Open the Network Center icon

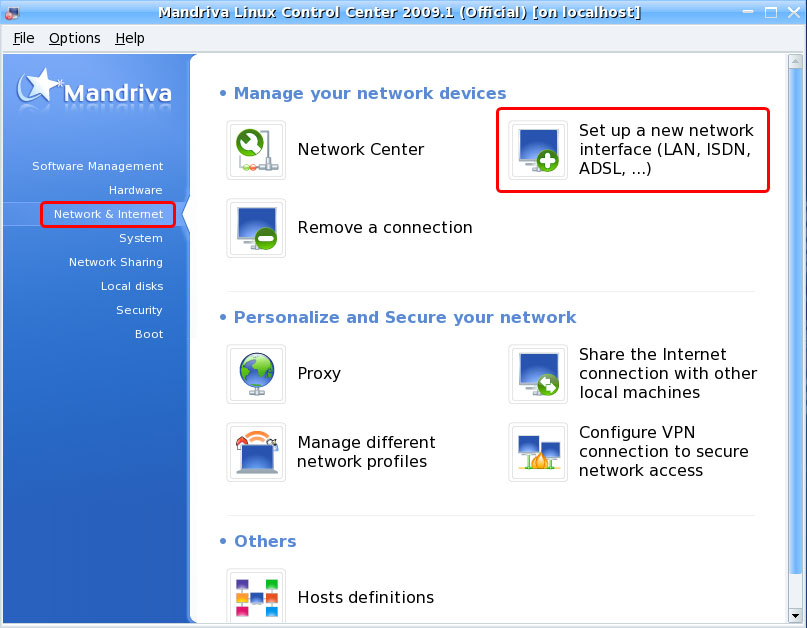tap(256, 150)
